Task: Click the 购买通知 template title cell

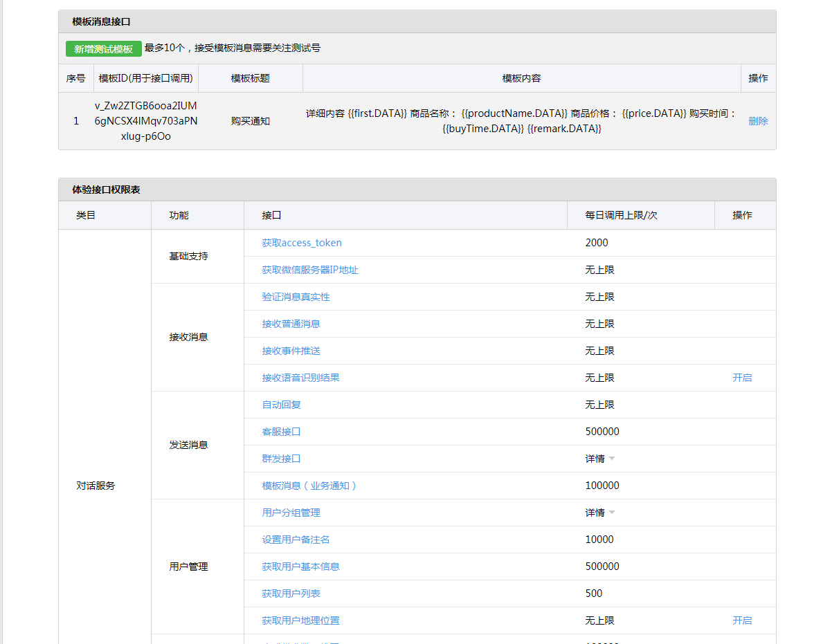Action: [251, 121]
